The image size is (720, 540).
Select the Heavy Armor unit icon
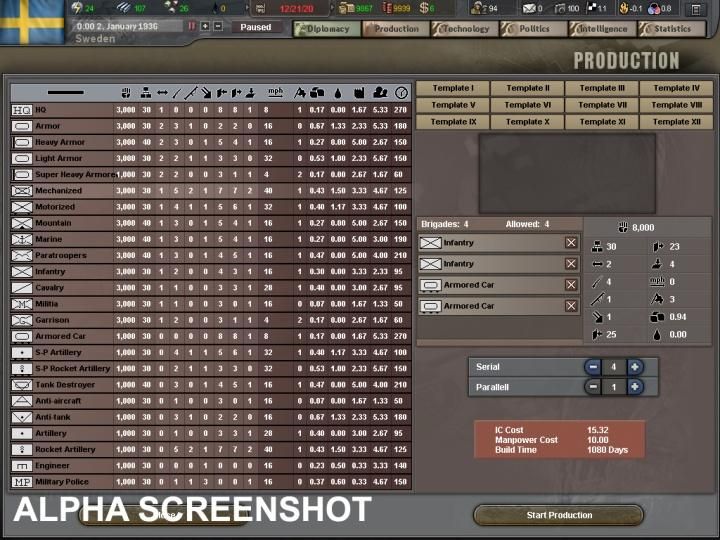click(22, 142)
